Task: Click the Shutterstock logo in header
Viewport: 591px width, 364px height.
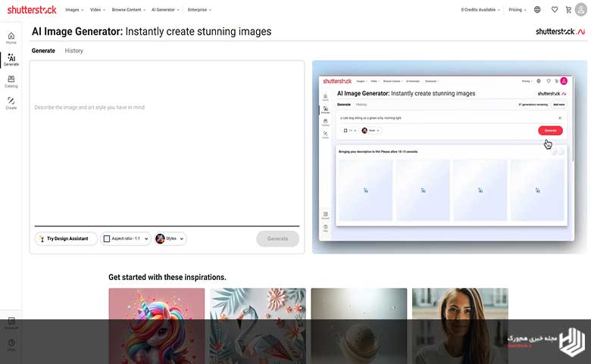Action: pyautogui.click(x=32, y=10)
